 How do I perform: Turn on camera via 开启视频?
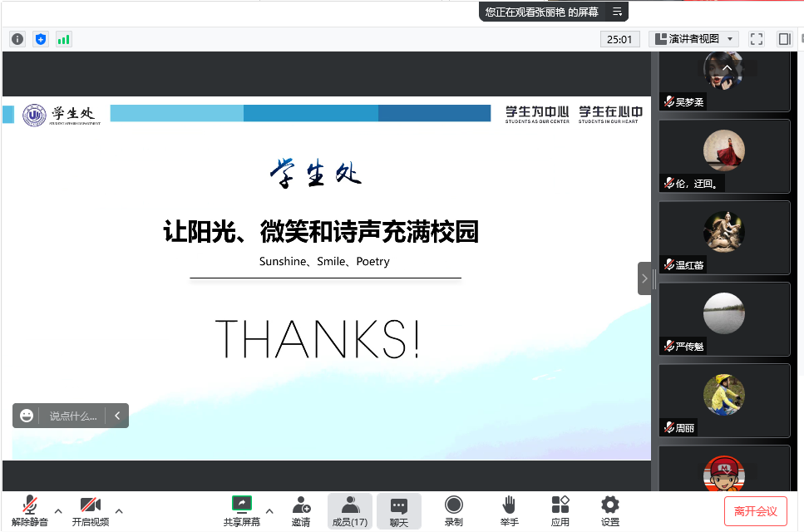pyautogui.click(x=90, y=511)
